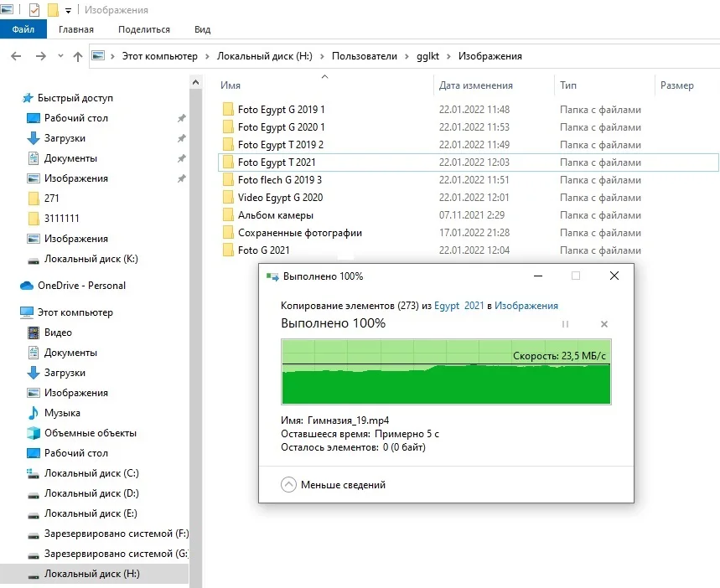The image size is (720, 588).
Task: Go back with the left arrow button
Action: tap(16, 56)
